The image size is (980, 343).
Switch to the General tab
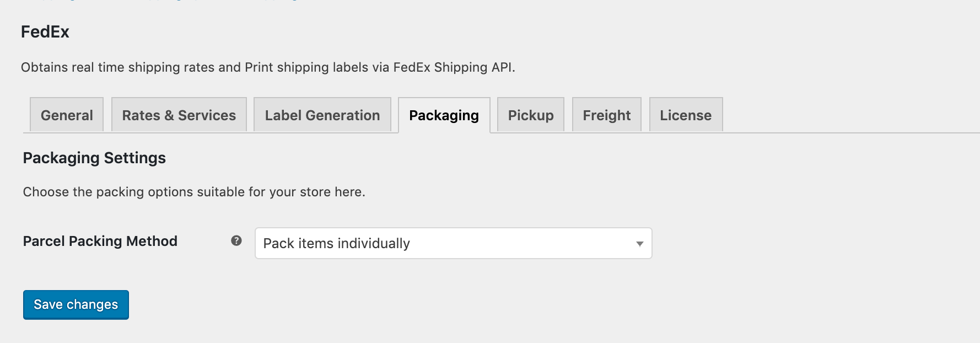67,115
